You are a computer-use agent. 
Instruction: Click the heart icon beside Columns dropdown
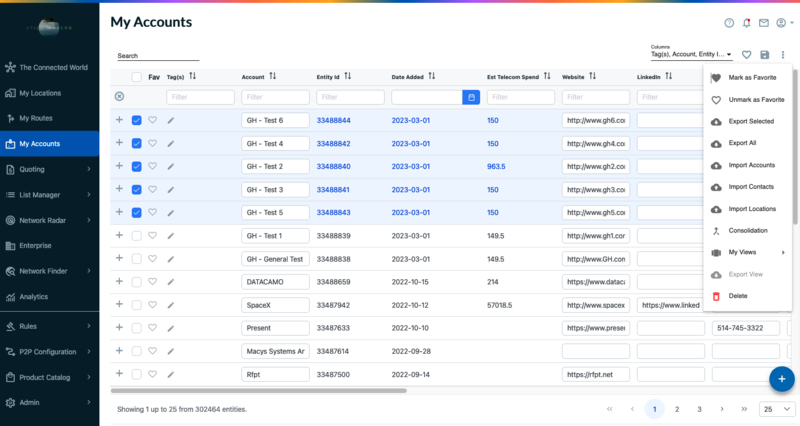pyautogui.click(x=746, y=55)
